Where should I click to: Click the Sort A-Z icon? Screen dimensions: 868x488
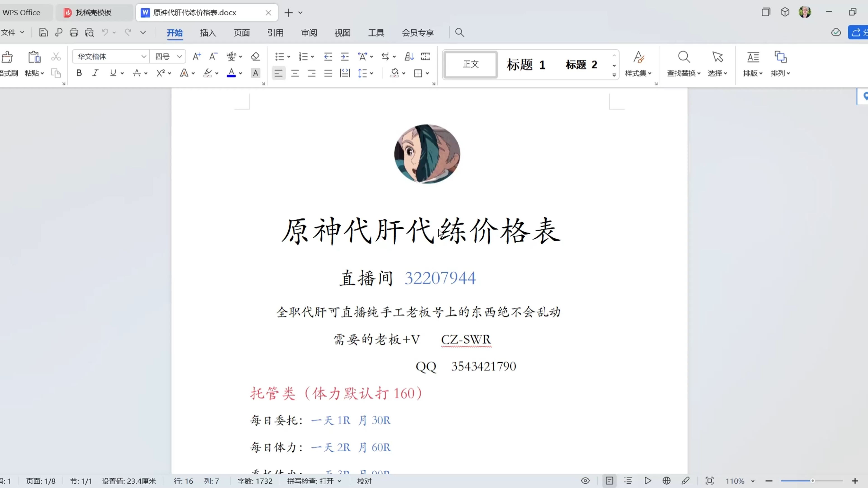409,56
